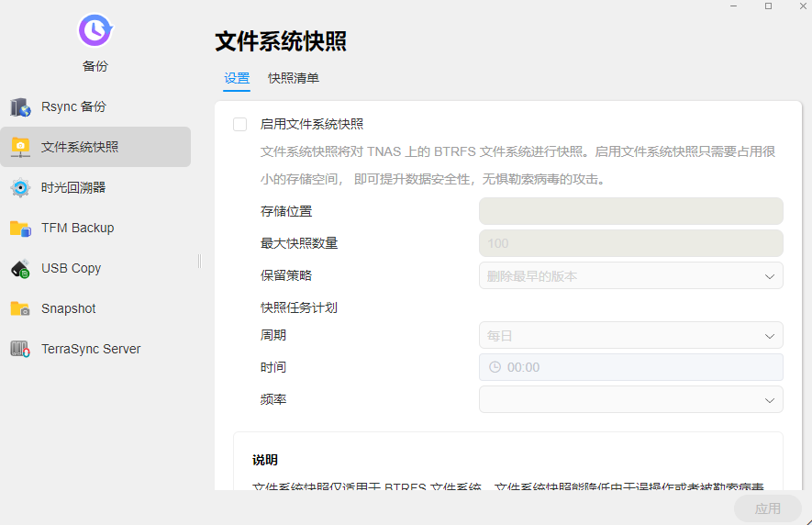
Task: Select Snapshot label in sidebar
Action: [69, 309]
